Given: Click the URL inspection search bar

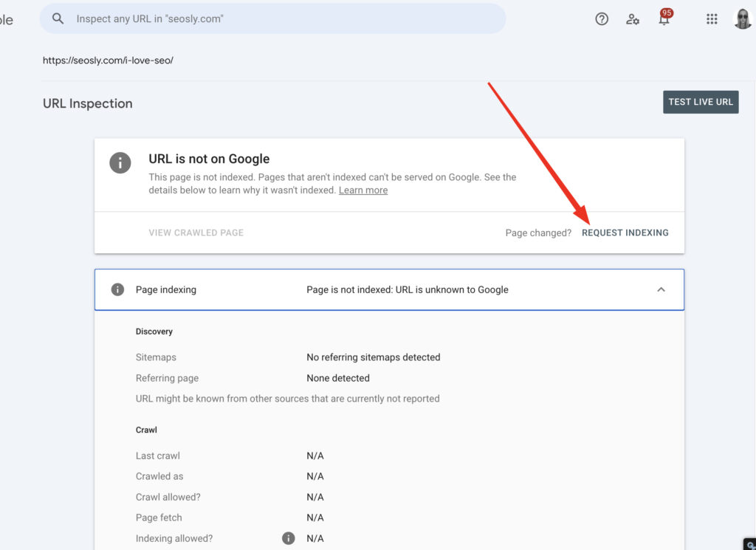Looking at the screenshot, I should tap(273, 18).
